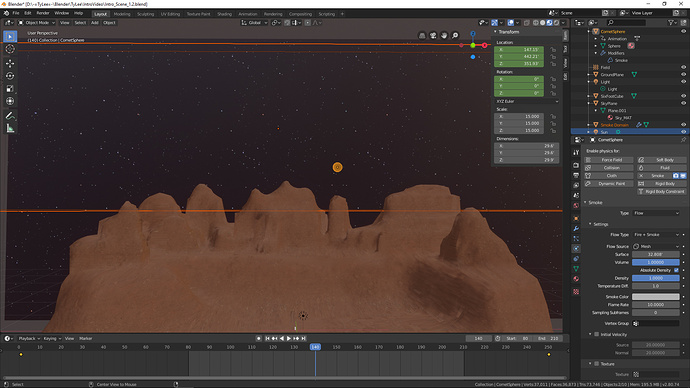
Task: Hide GroundPlane in outliner
Action: tap(683, 75)
